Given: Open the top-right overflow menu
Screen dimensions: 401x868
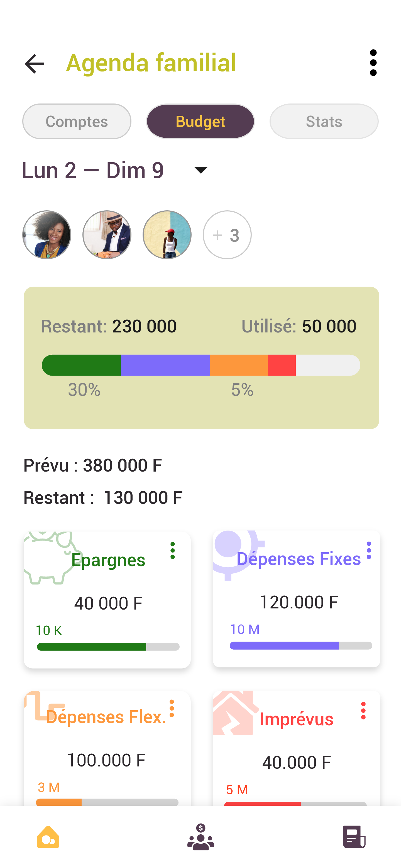Looking at the screenshot, I should click(x=373, y=63).
